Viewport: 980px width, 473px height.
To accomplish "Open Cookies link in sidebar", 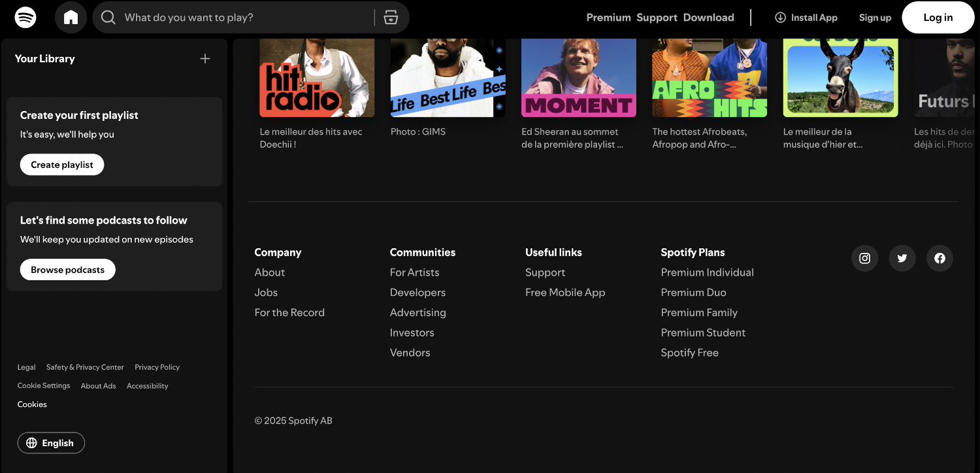I will pos(32,404).
